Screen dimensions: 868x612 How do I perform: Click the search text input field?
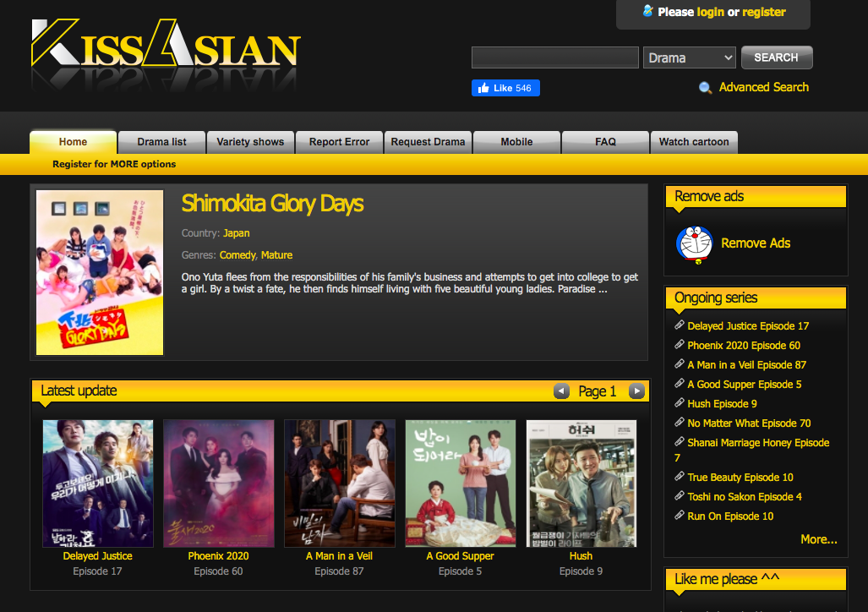click(554, 57)
